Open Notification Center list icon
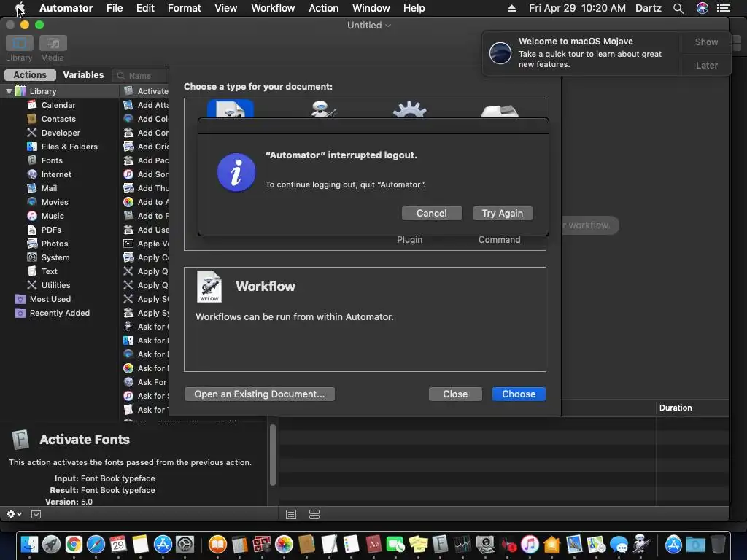The width and height of the screenshot is (747, 560). (724, 8)
